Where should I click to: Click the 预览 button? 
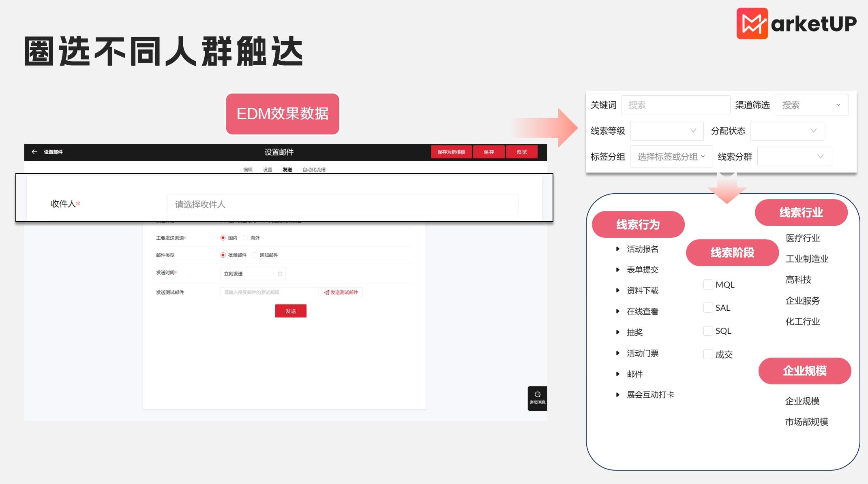coord(522,152)
